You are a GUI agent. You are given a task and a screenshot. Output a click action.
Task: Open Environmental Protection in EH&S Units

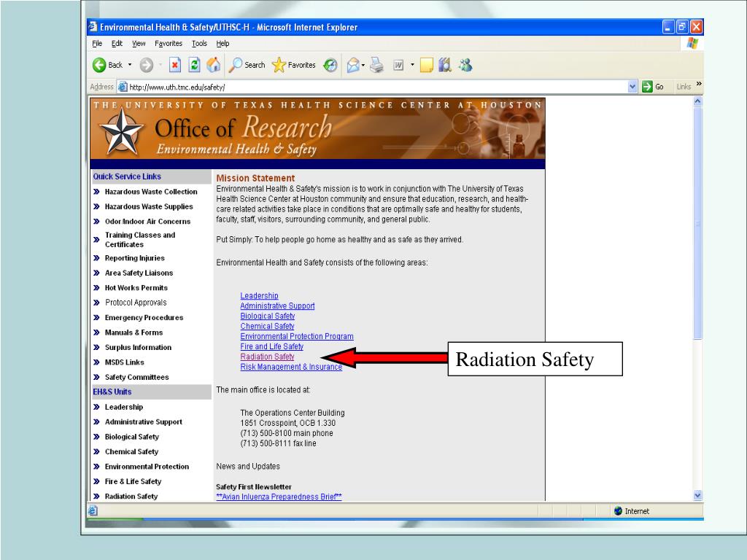pos(147,467)
